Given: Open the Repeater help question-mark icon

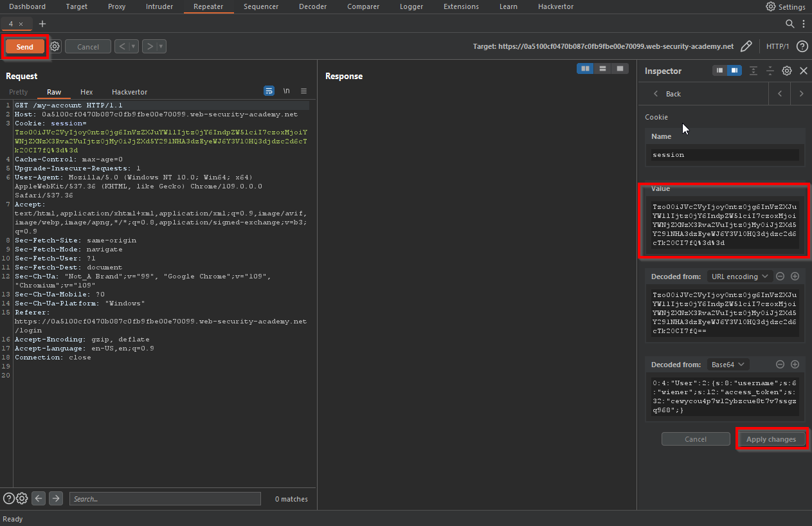Looking at the screenshot, I should (802, 46).
